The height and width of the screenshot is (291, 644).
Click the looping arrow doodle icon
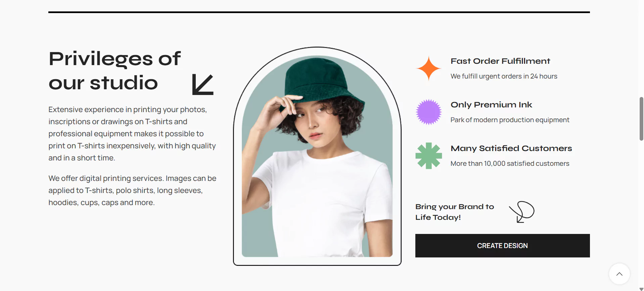pos(522,212)
